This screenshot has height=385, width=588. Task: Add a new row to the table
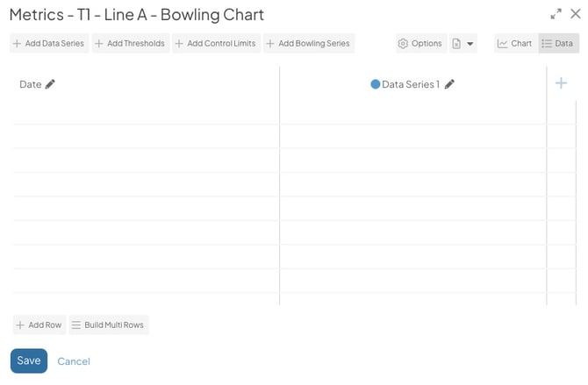[39, 324]
